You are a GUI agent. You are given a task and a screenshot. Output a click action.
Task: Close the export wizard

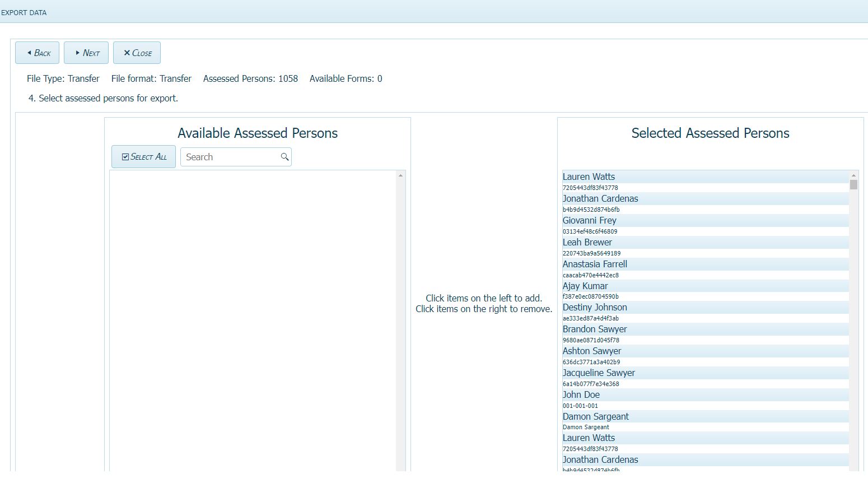tap(137, 53)
